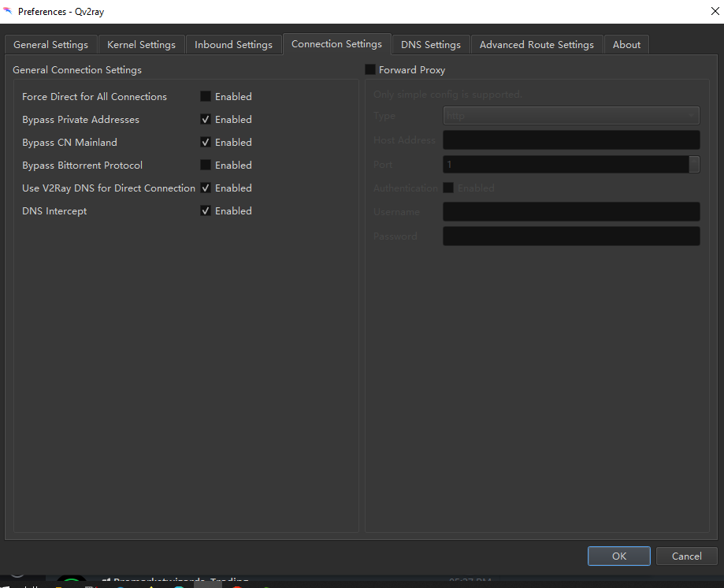Click the Host Address input field
724x588 pixels.
(571, 140)
